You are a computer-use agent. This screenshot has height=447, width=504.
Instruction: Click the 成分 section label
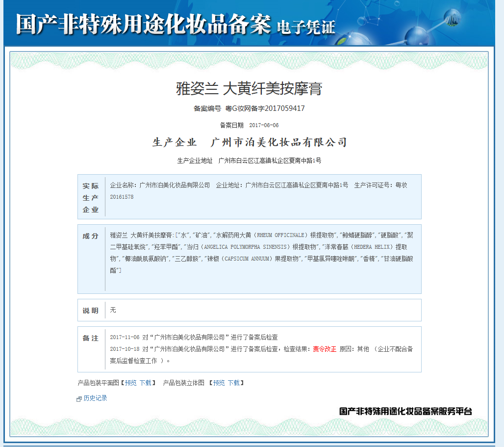tap(90, 236)
